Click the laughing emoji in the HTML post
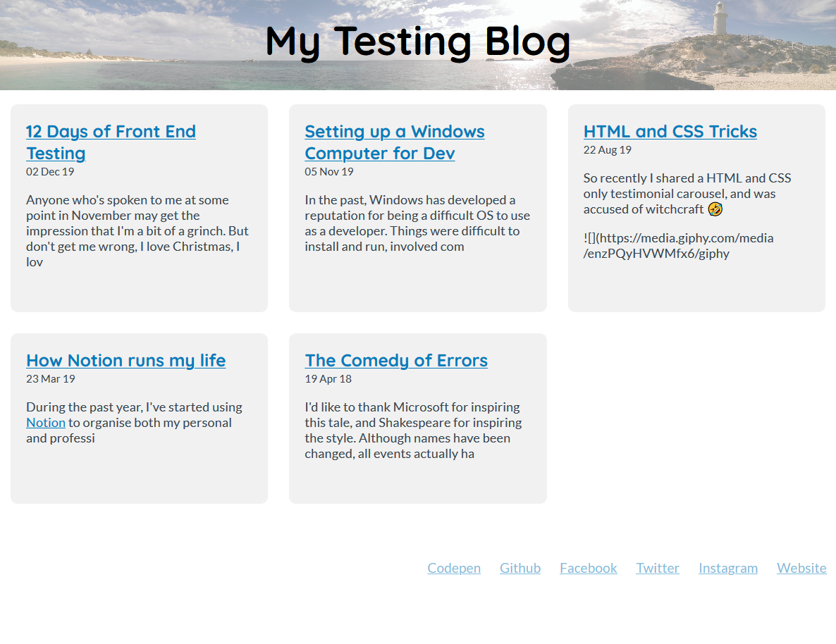 pyautogui.click(x=715, y=209)
